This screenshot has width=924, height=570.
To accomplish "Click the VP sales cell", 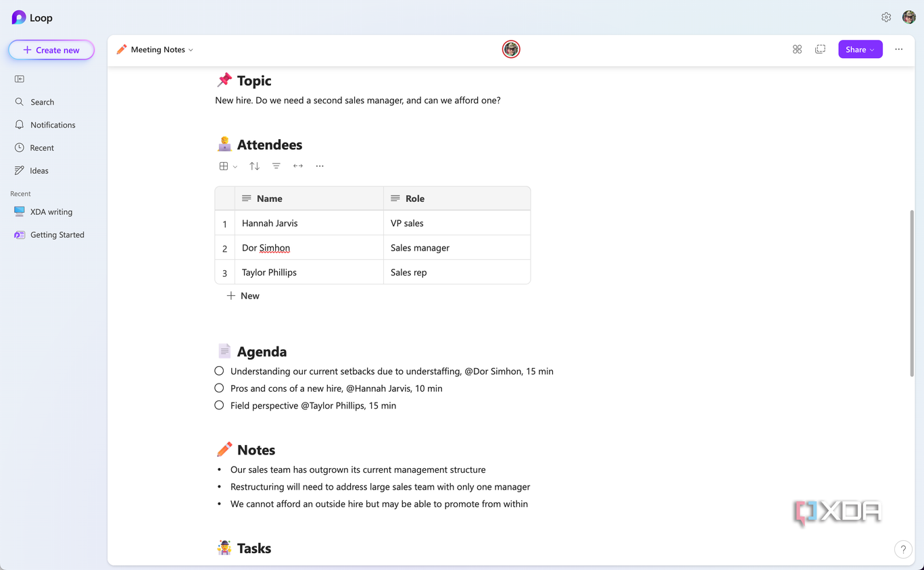I will pos(457,223).
